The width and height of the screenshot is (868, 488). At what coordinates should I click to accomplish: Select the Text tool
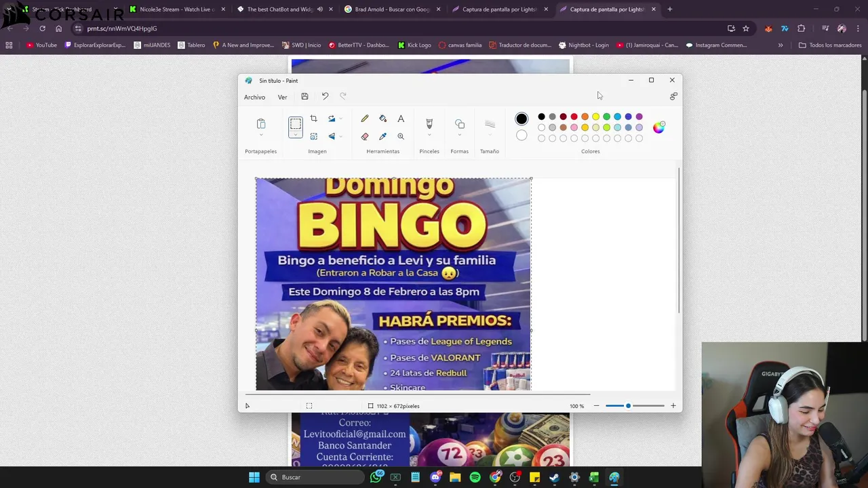(x=401, y=119)
